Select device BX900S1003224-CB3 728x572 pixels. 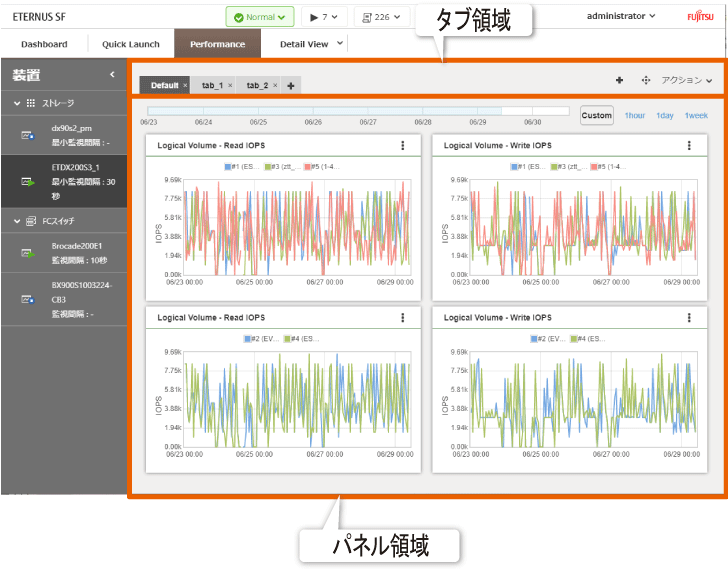[64, 299]
